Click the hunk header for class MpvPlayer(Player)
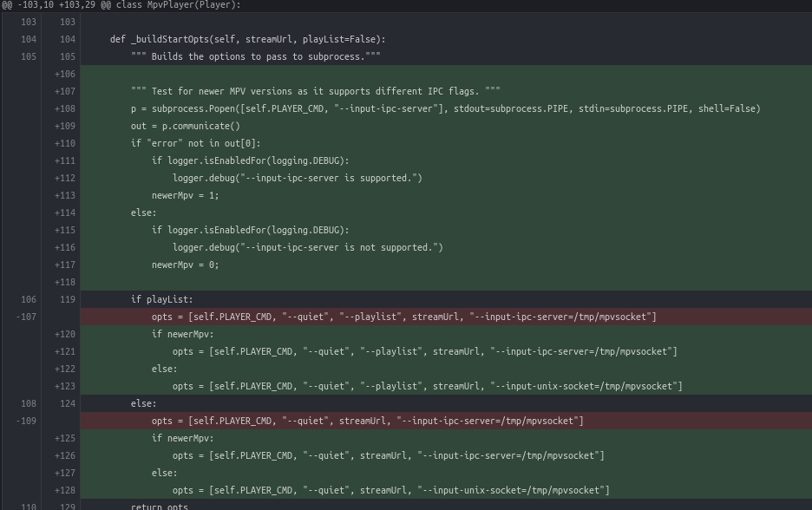This screenshot has height=510, width=812. [x=121, y=4]
